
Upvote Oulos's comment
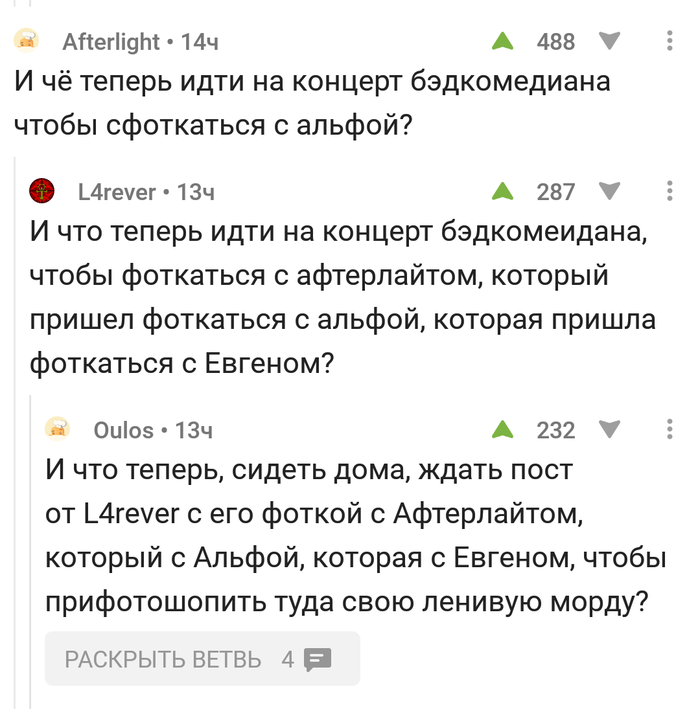point(502,430)
